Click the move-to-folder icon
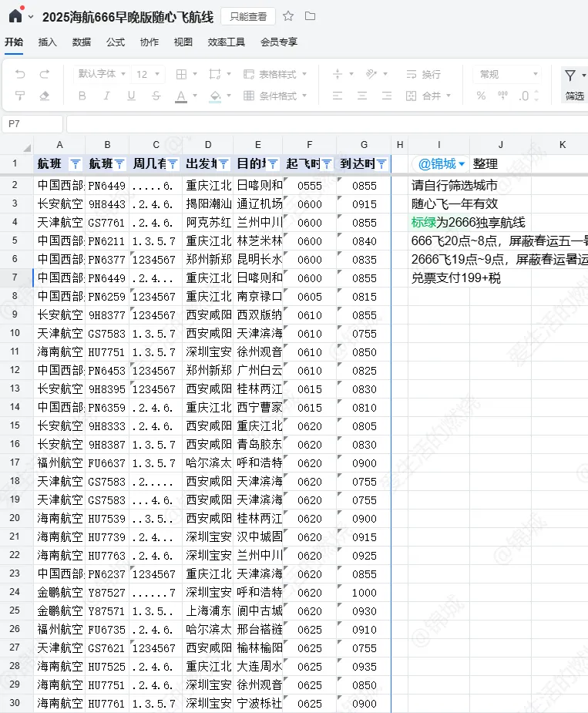 click(310, 16)
